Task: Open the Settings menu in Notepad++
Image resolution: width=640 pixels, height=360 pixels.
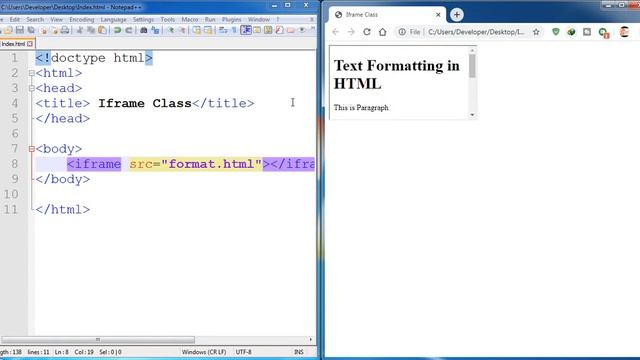Action: pyautogui.click(x=143, y=19)
